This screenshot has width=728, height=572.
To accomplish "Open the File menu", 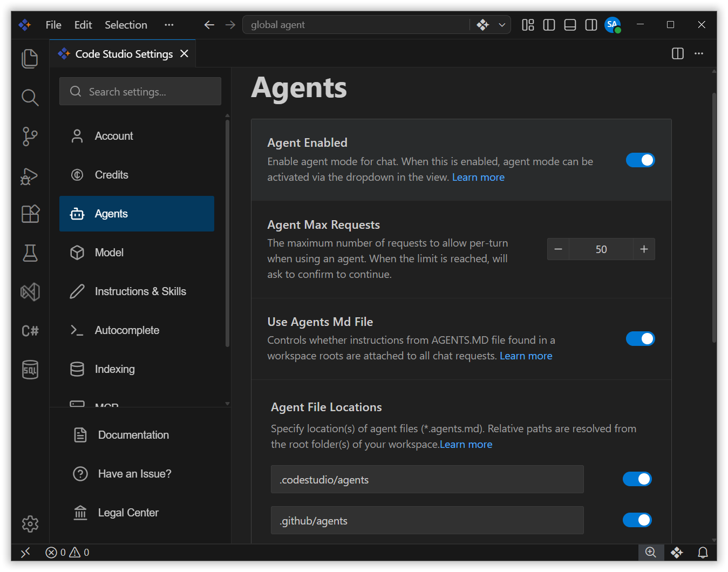I will 53,25.
